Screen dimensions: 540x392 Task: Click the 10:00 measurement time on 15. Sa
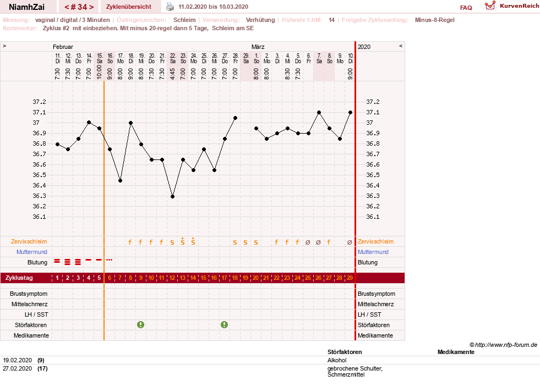(99, 72)
